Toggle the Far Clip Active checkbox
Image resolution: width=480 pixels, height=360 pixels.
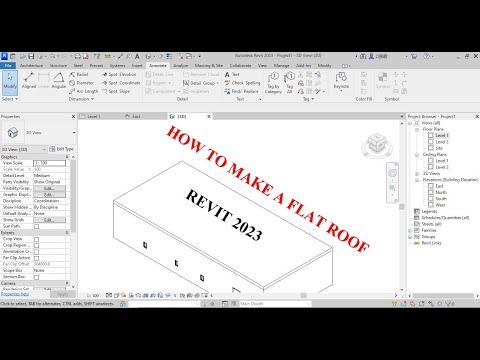tap(37, 258)
